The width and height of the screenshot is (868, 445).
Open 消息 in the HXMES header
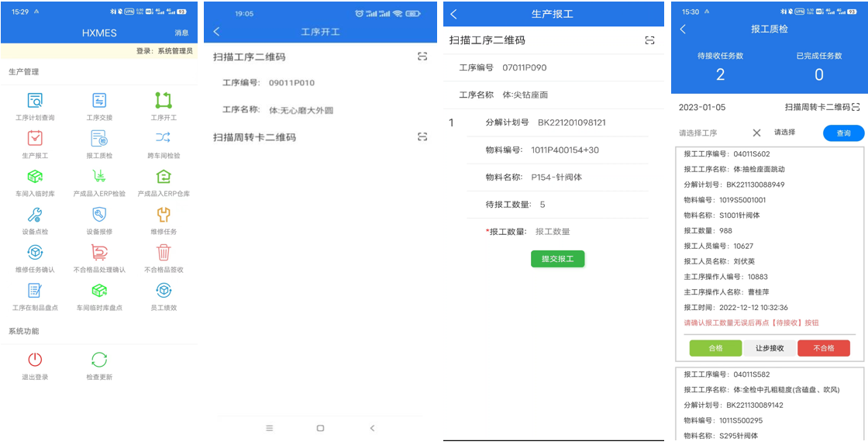(x=181, y=33)
